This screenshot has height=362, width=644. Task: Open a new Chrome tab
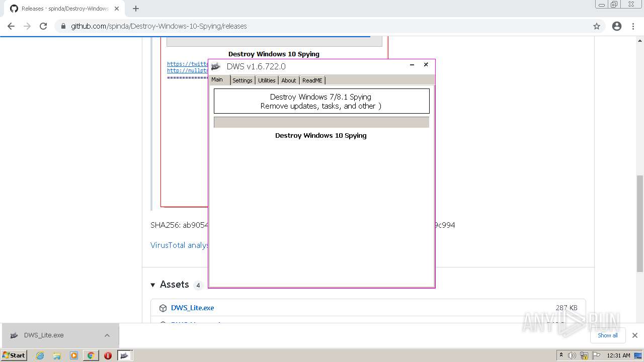pos(136,9)
